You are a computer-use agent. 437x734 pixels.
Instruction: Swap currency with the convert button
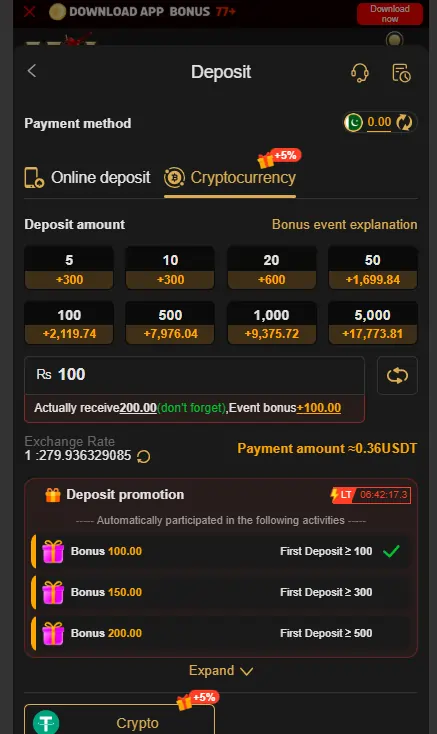point(397,375)
